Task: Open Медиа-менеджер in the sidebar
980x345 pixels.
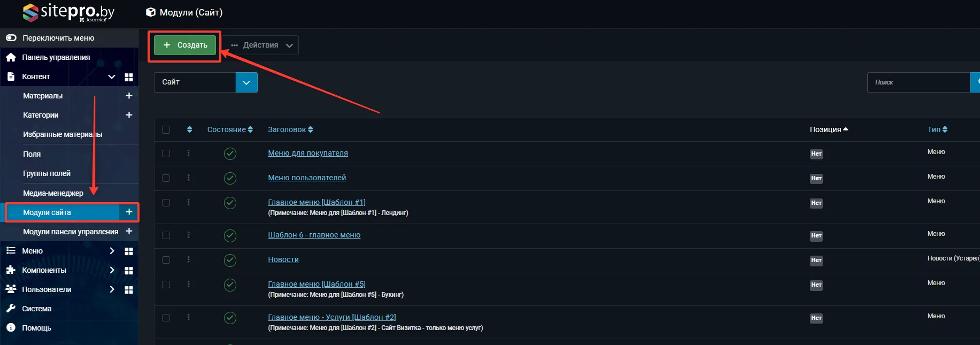Action: [x=53, y=193]
